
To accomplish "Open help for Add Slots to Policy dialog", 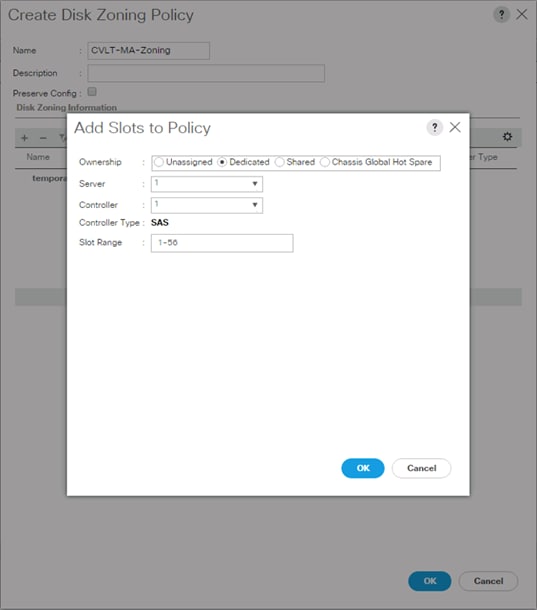I will point(435,127).
